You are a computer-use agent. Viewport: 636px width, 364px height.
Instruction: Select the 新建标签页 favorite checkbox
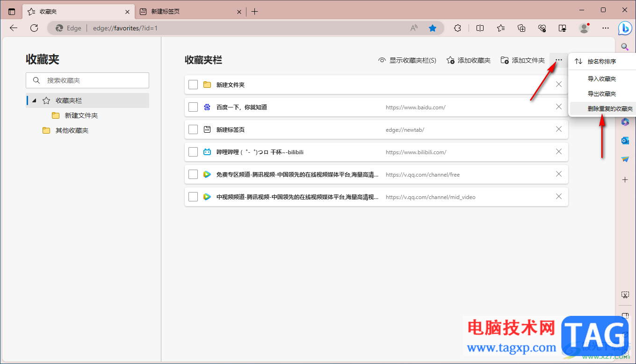tap(193, 129)
